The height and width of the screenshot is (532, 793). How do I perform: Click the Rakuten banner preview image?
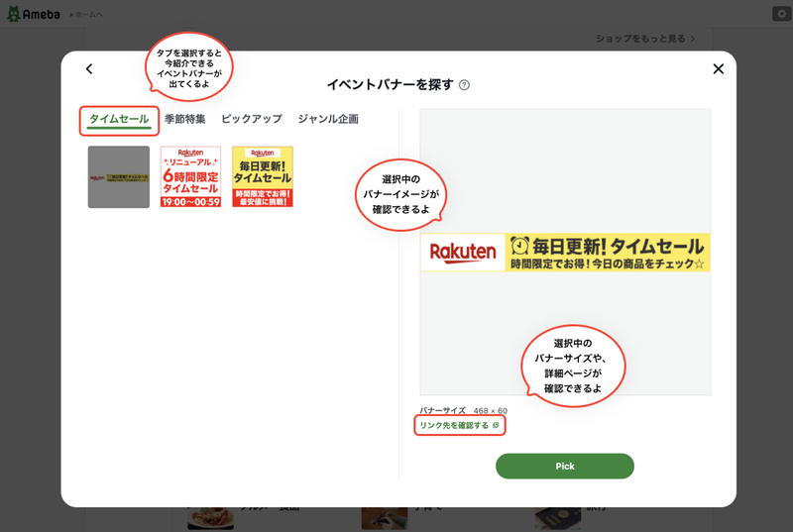[x=565, y=252]
